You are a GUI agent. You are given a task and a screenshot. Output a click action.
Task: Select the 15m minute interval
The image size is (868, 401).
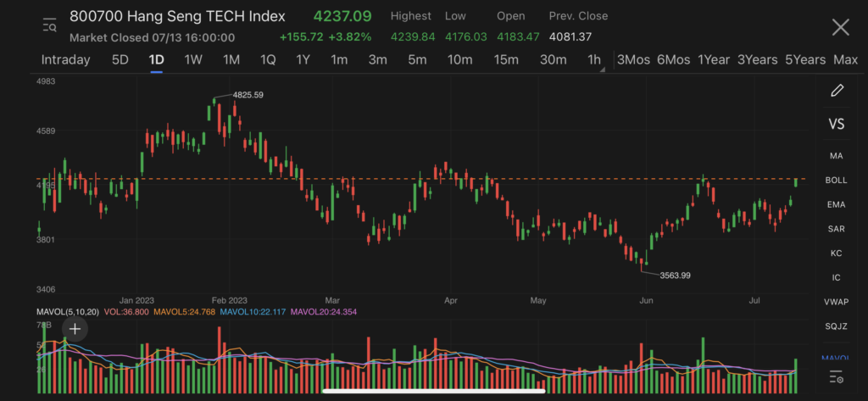506,60
